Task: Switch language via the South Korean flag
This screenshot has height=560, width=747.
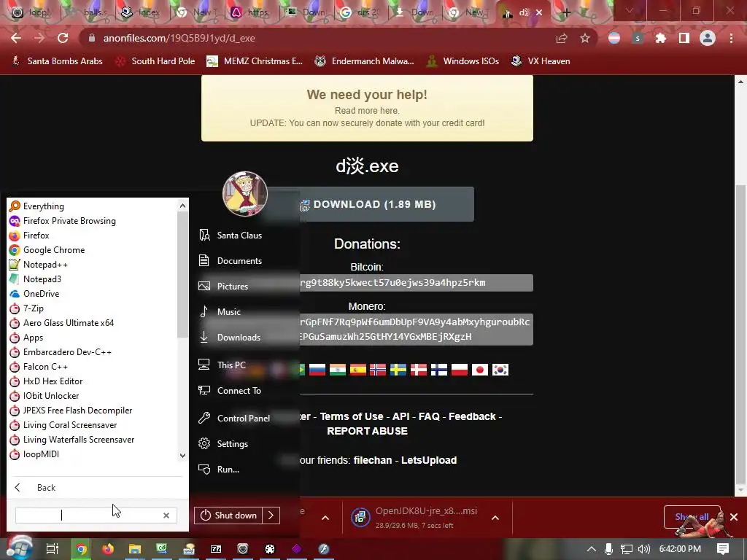Action: coord(500,370)
